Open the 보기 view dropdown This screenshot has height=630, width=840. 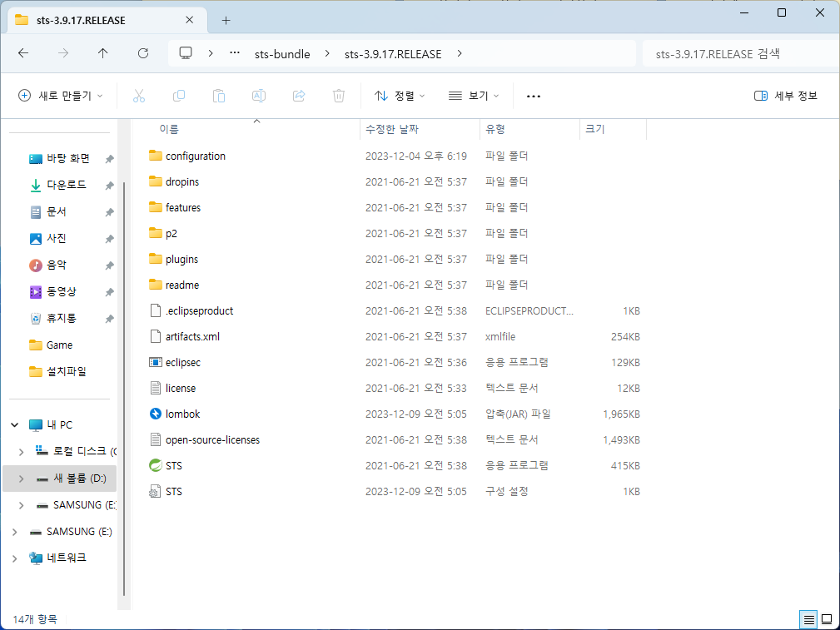[x=474, y=96]
